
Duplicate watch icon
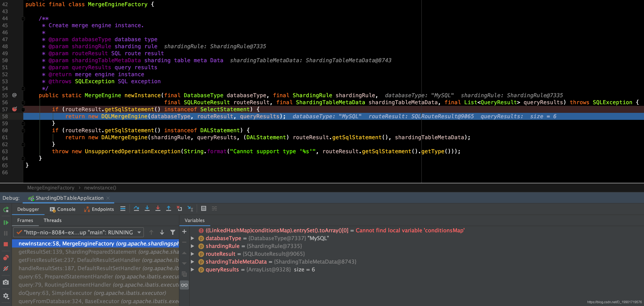(184, 274)
